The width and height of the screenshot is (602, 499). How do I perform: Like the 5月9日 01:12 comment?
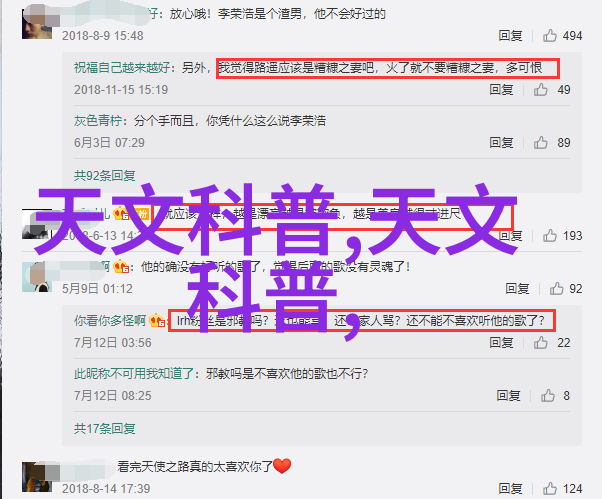coord(556,288)
